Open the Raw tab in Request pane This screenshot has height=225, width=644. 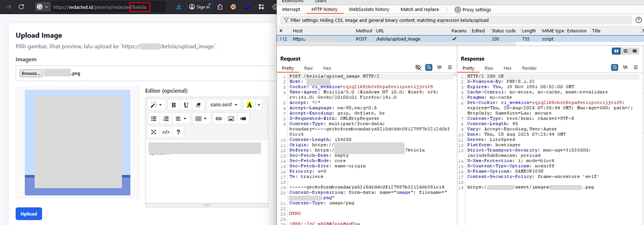[308, 68]
